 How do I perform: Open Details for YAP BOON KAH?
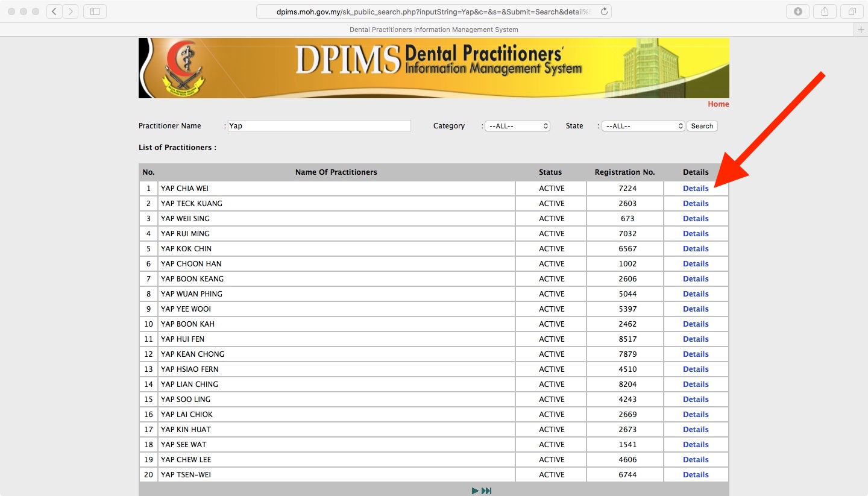click(696, 324)
